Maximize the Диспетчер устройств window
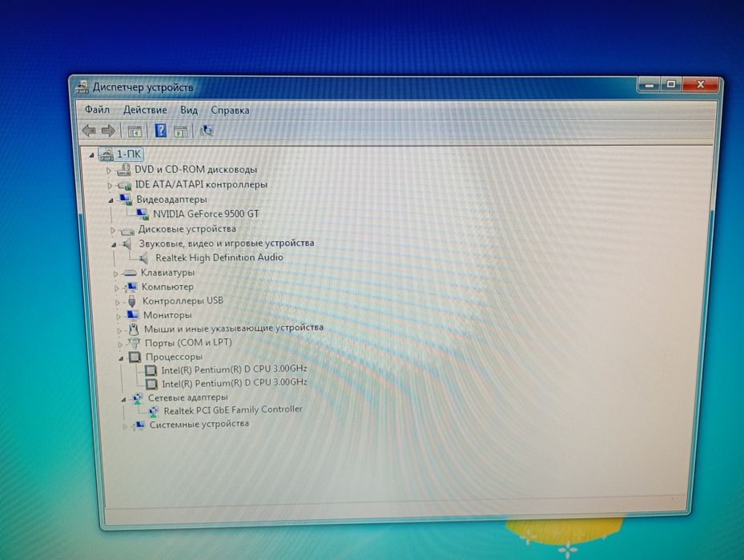This screenshot has height=560, width=744. [670, 84]
